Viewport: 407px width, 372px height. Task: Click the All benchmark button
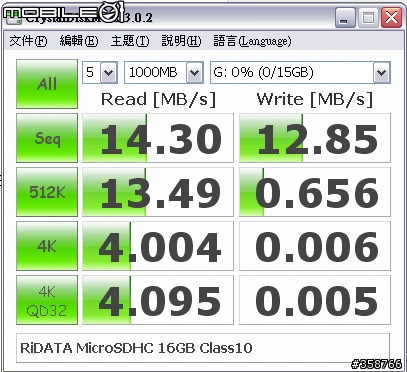(47, 84)
